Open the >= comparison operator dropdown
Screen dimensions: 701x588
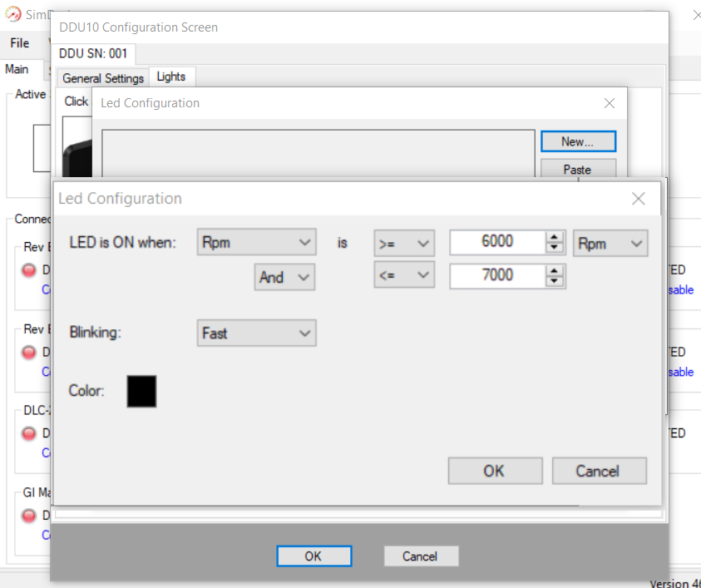(404, 243)
